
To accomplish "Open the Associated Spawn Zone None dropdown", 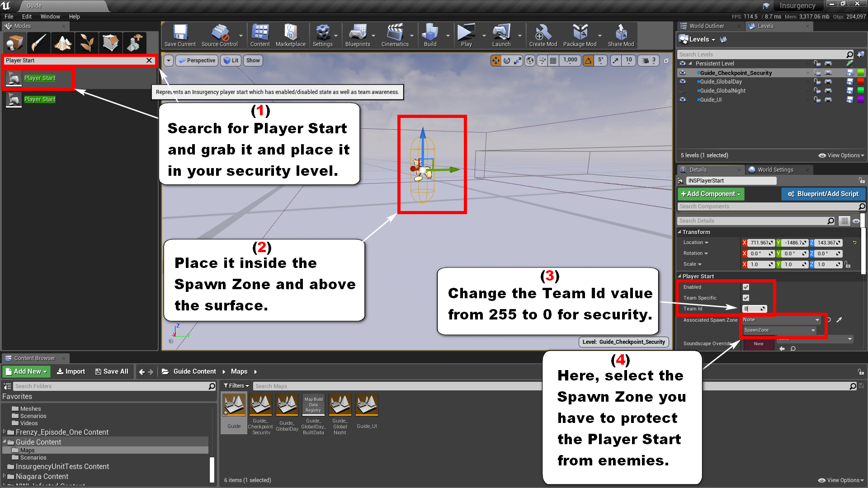I will tap(781, 320).
